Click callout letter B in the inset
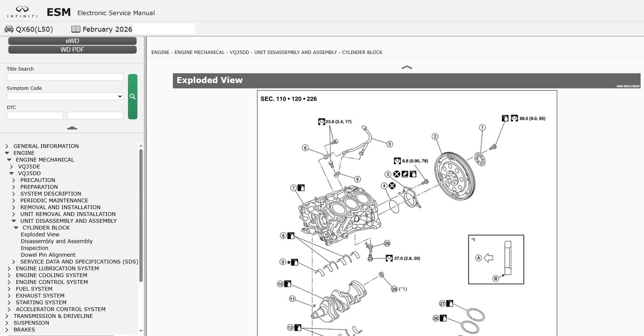The image size is (644, 336). coord(496,278)
